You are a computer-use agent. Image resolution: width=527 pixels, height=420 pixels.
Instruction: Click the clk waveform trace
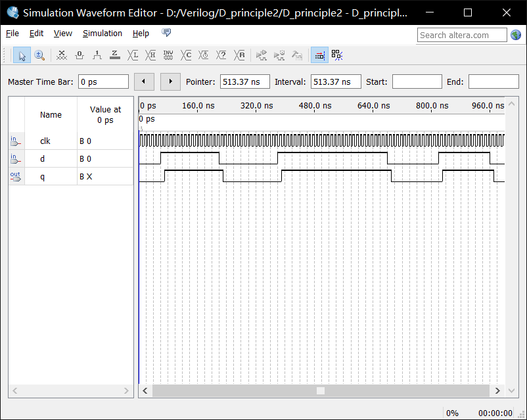[x=321, y=141]
